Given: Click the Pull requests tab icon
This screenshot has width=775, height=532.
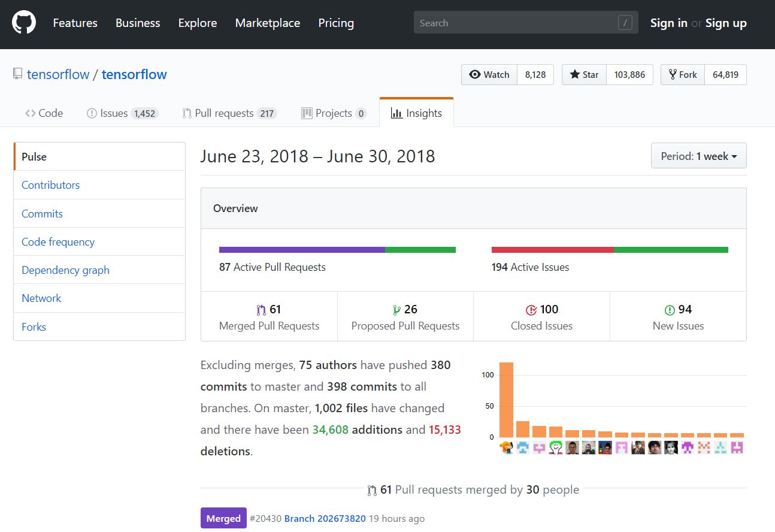Looking at the screenshot, I should coord(187,113).
